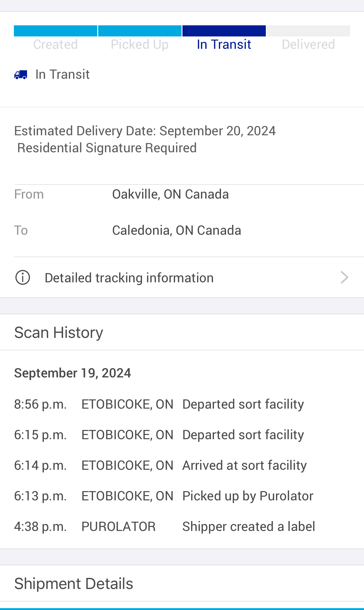Select the In Transit progress step

tap(224, 44)
